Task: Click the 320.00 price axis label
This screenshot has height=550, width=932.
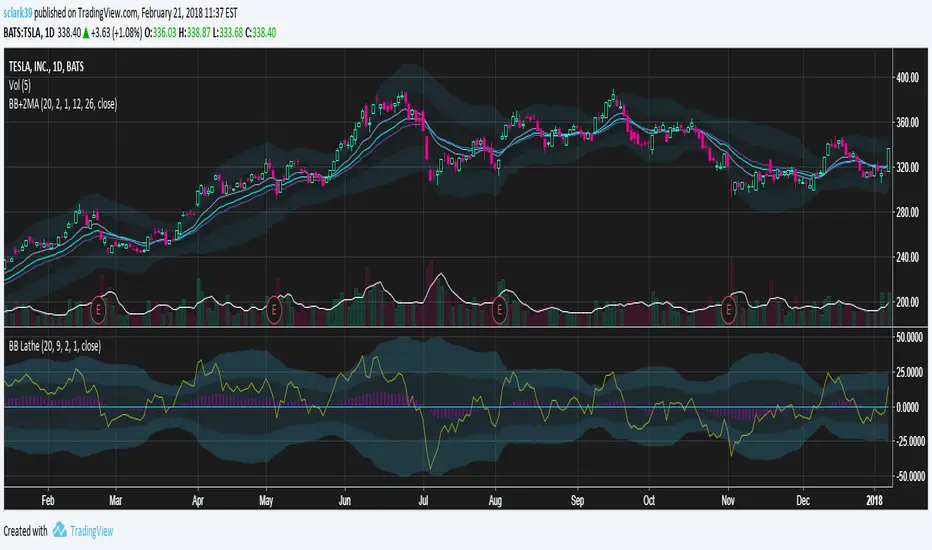Action: click(908, 168)
